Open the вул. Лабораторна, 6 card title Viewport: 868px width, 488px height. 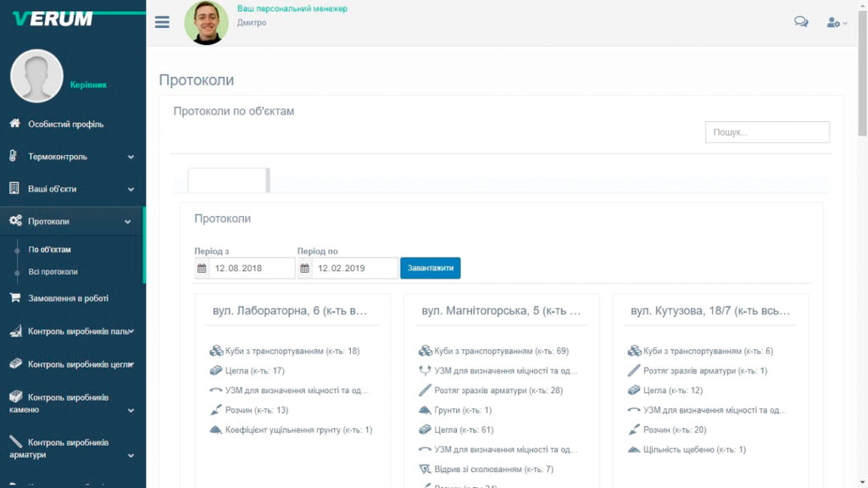(290, 311)
